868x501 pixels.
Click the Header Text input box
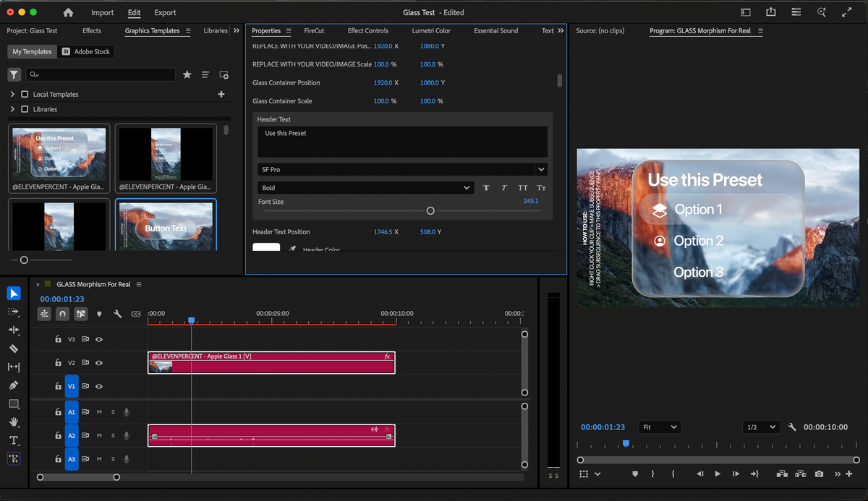pos(402,142)
